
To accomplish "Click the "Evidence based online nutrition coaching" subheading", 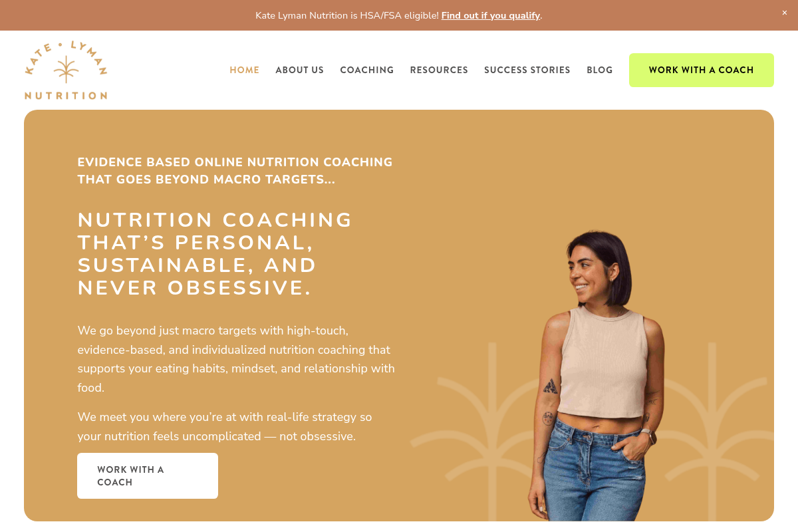I will 235,171.
